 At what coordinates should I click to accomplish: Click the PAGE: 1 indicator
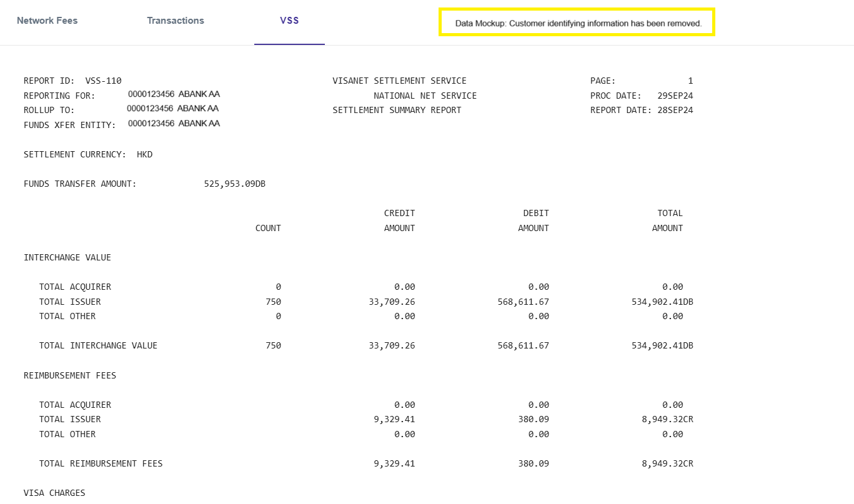click(642, 81)
